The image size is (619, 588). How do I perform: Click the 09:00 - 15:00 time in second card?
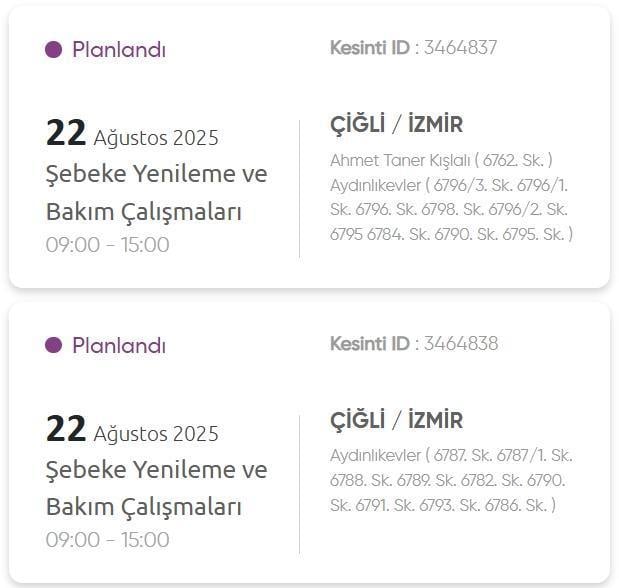tap(107, 541)
